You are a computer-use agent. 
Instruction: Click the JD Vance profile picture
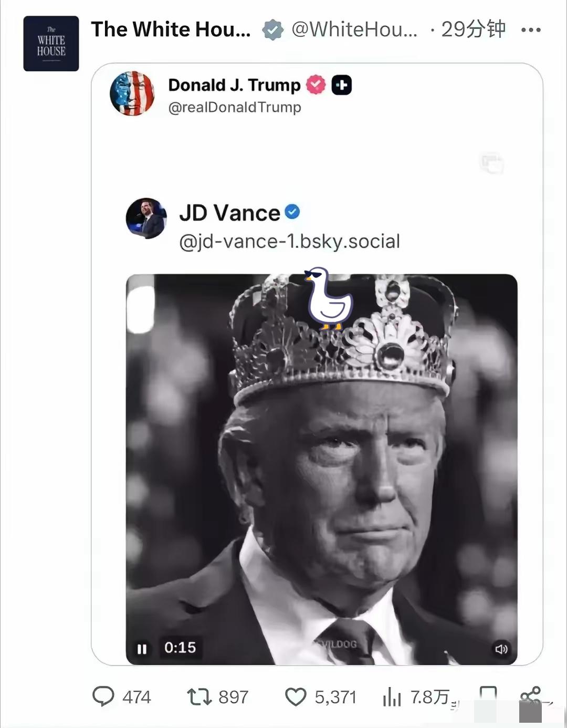[146, 218]
